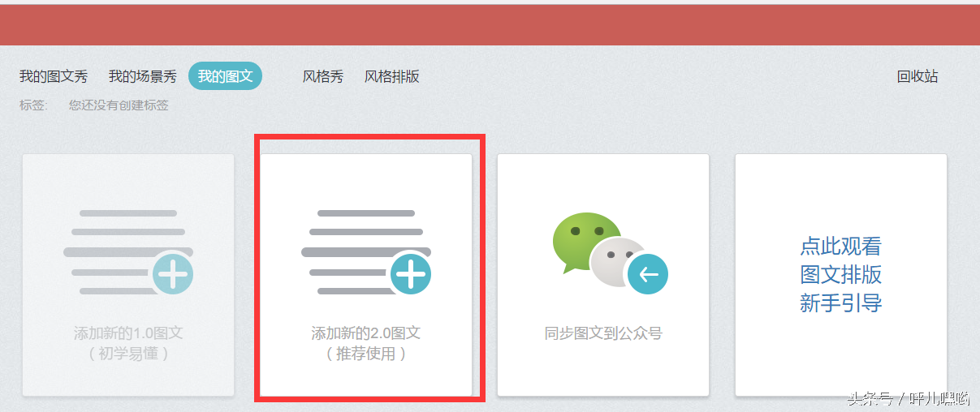
Task: Switch to 我的场景秀 tab
Action: tap(143, 77)
